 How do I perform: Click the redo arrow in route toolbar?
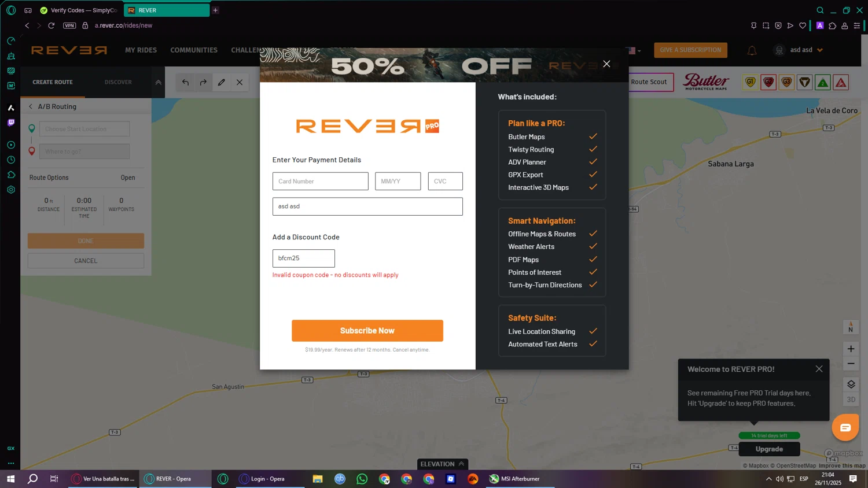coord(203,82)
